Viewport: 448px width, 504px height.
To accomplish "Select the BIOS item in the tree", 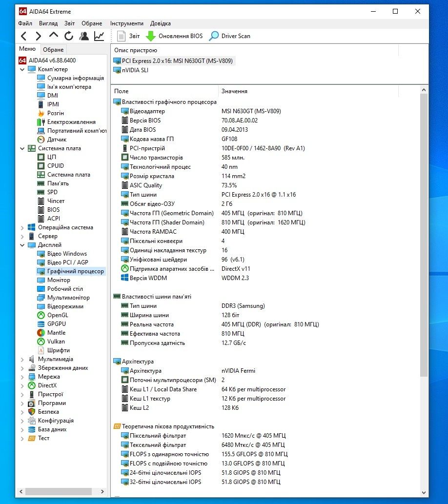I will point(48,210).
